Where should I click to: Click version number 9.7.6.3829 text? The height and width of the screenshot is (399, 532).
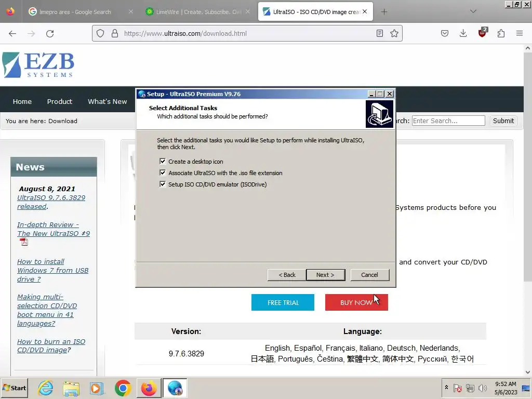(x=187, y=353)
